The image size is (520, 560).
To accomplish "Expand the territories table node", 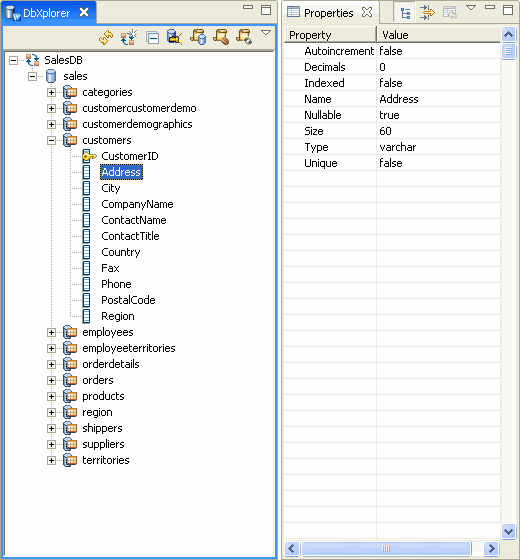I will [x=51, y=461].
